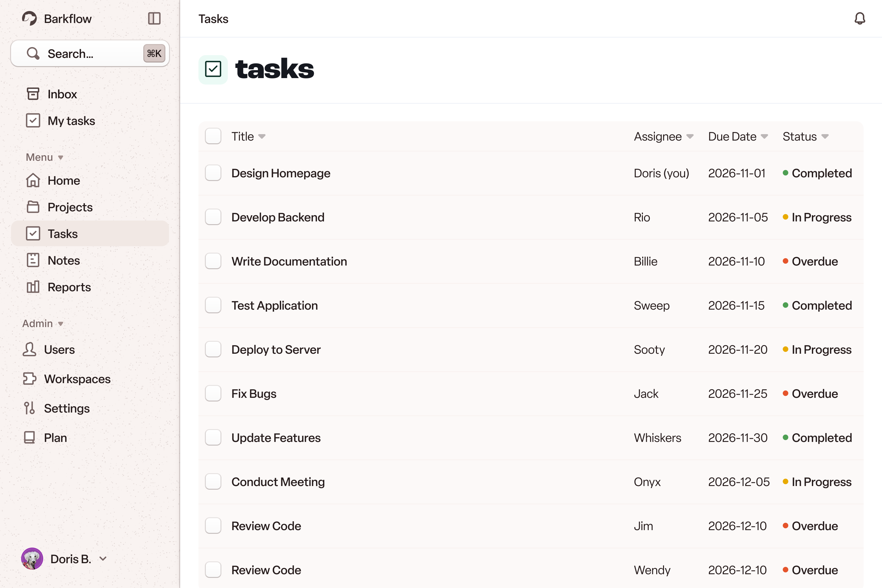Click the Barkflow logo icon
The height and width of the screenshot is (588, 882).
29,18
